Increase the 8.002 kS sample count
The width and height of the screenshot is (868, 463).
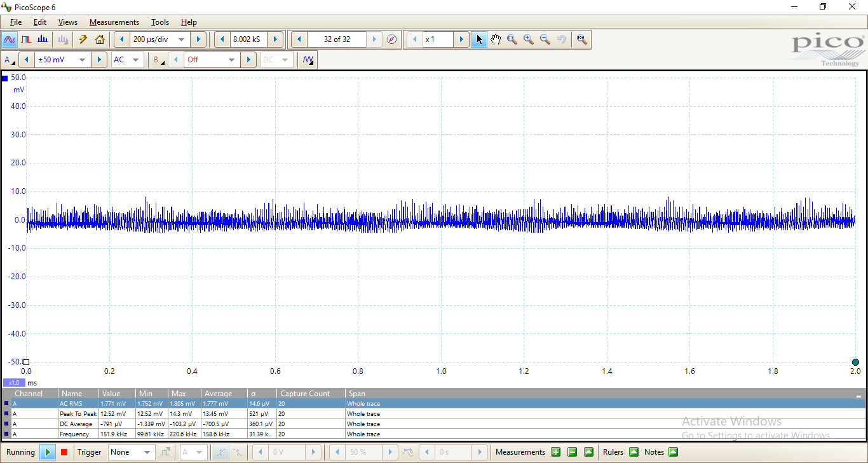click(275, 39)
